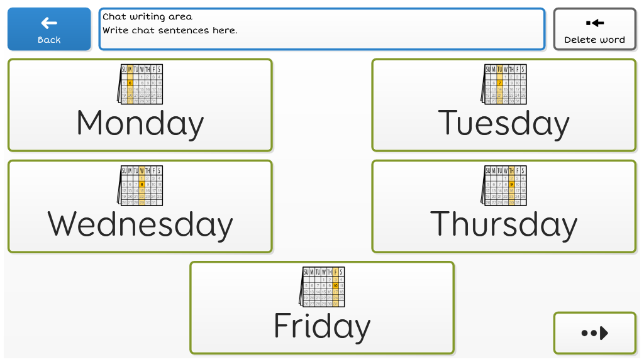The image size is (644, 362).
Task: Go to next page with dots arrow
Action: (595, 333)
